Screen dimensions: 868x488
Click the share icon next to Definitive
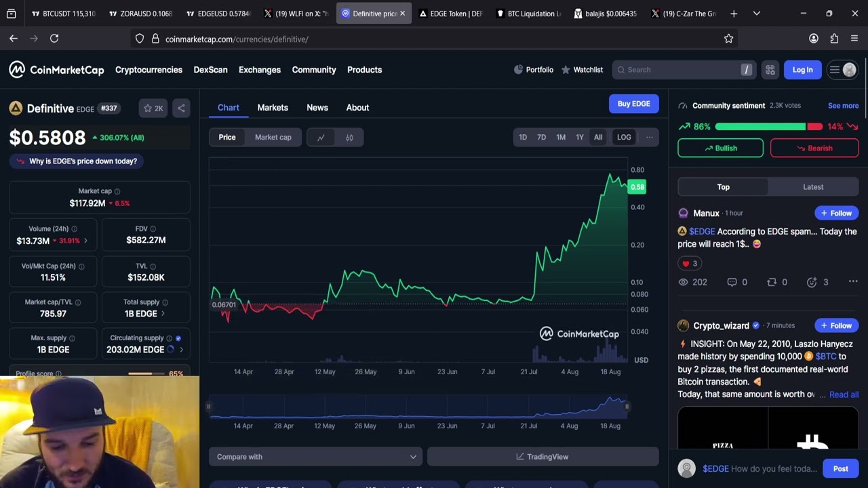tap(181, 108)
